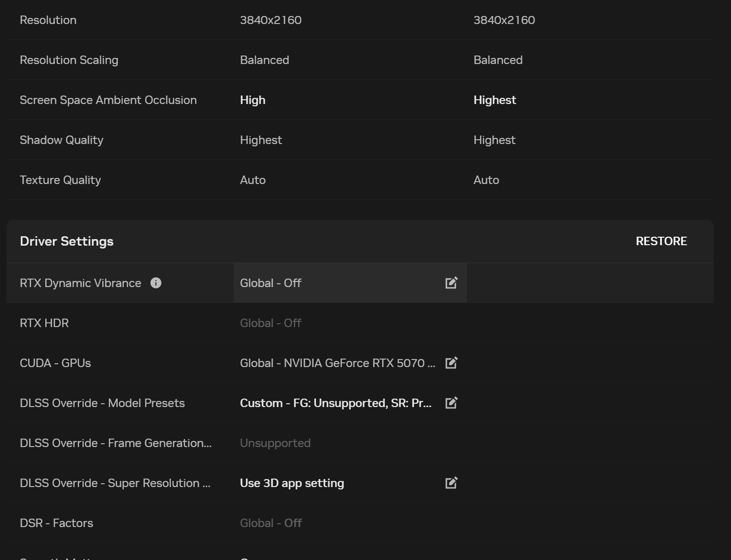
Task: Select the RTX HDR row label
Action: pos(44,323)
